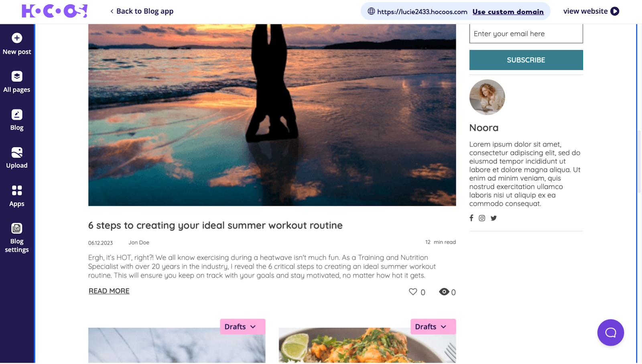This screenshot has height=364, width=642.
Task: Expand the Drafts dropdown on food post
Action: [433, 327]
